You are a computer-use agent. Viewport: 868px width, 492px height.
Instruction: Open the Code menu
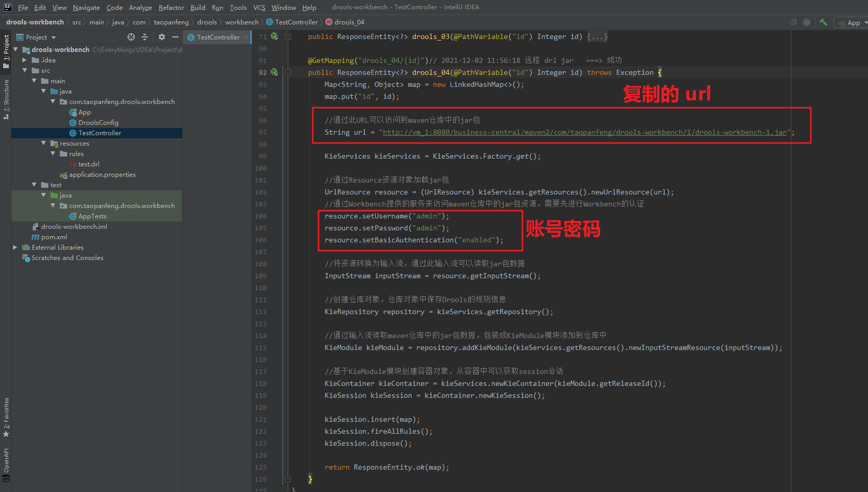click(x=114, y=7)
